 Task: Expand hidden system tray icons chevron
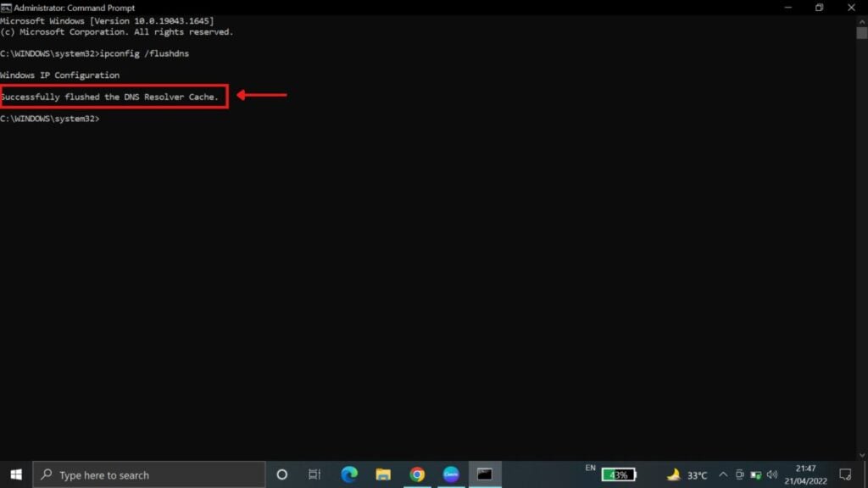(x=723, y=474)
